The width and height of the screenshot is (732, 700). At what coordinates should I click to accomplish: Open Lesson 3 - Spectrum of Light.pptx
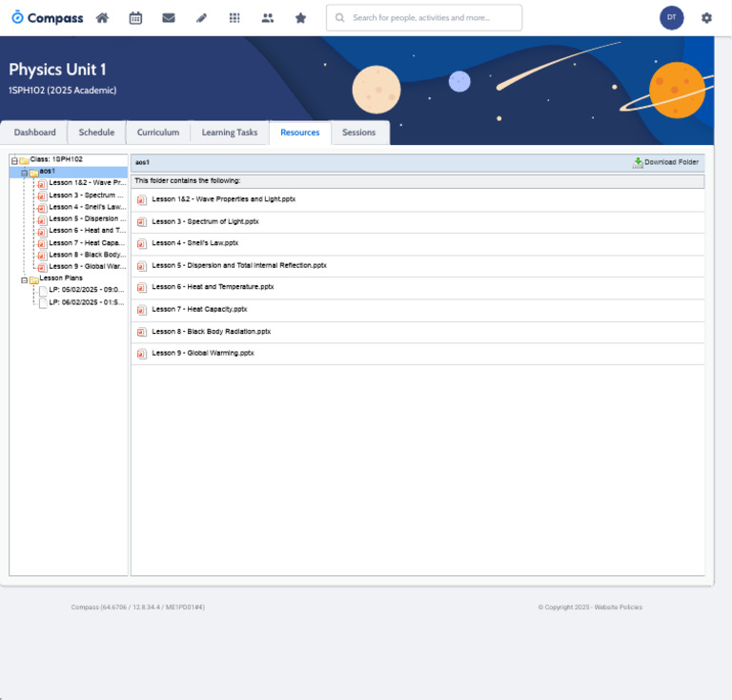206,221
